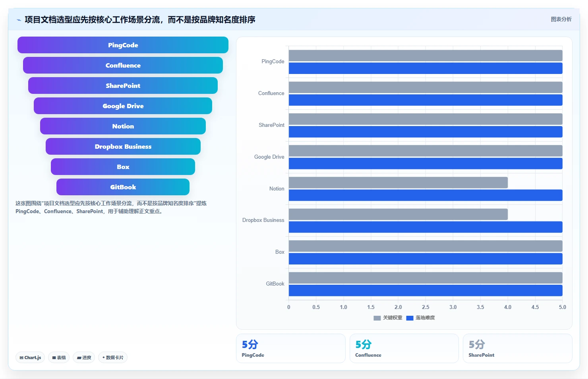Click GitBook's blue chart bar

426,290
